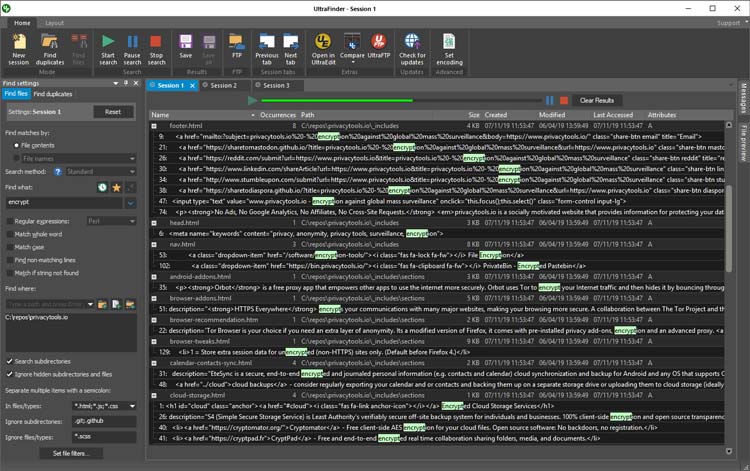Image resolution: width=750 pixels, height=471 pixels.
Task: Open the Search method Standard dropdown
Action: [100, 172]
